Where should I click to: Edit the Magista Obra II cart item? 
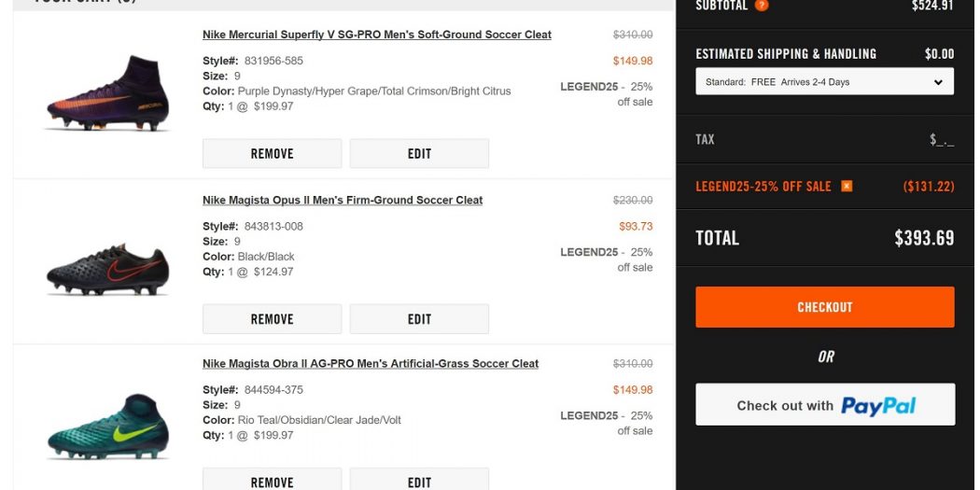419,482
